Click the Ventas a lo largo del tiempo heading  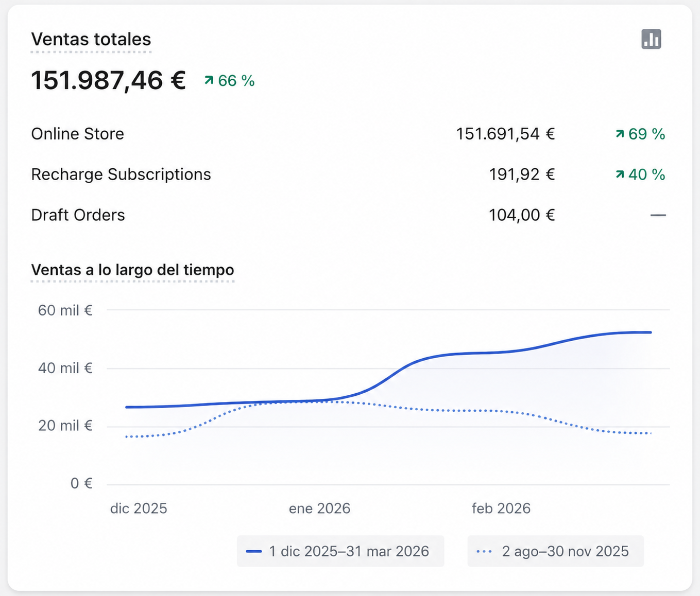click(132, 270)
